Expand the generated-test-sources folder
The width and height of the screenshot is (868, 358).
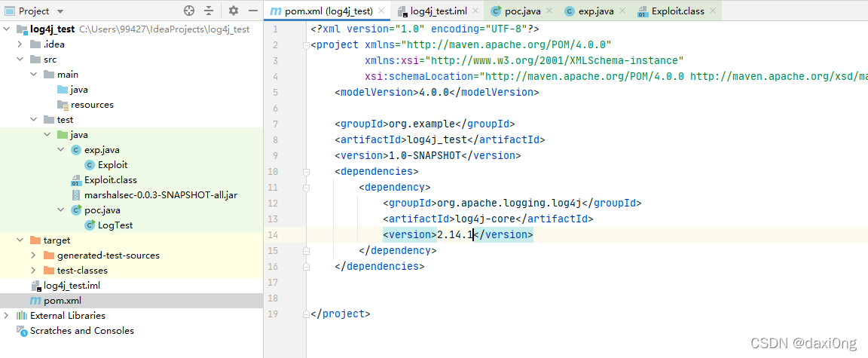tap(33, 255)
